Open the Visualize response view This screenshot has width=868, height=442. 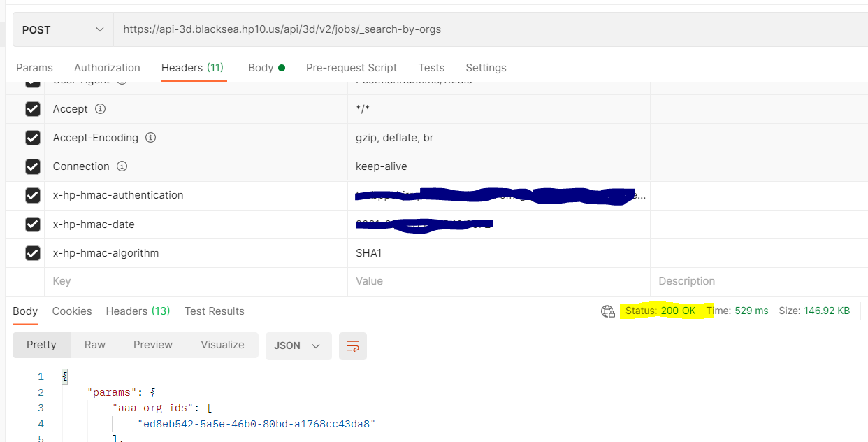tap(222, 345)
